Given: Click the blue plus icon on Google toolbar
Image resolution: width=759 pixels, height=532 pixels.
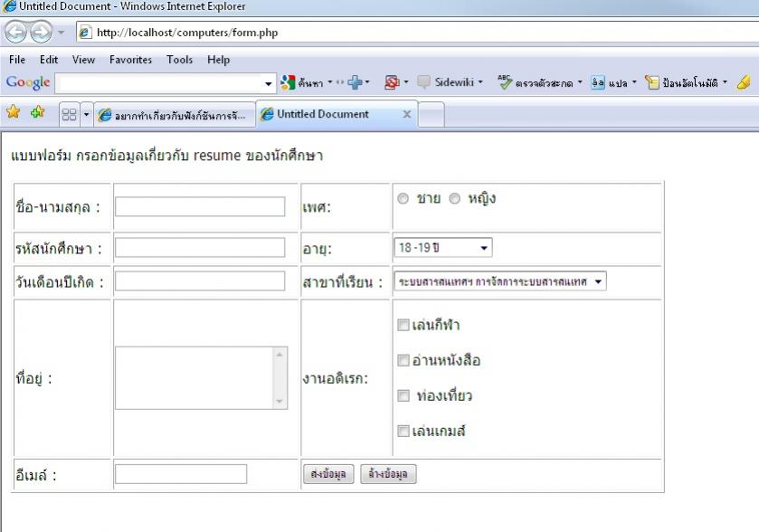Looking at the screenshot, I should [355, 82].
